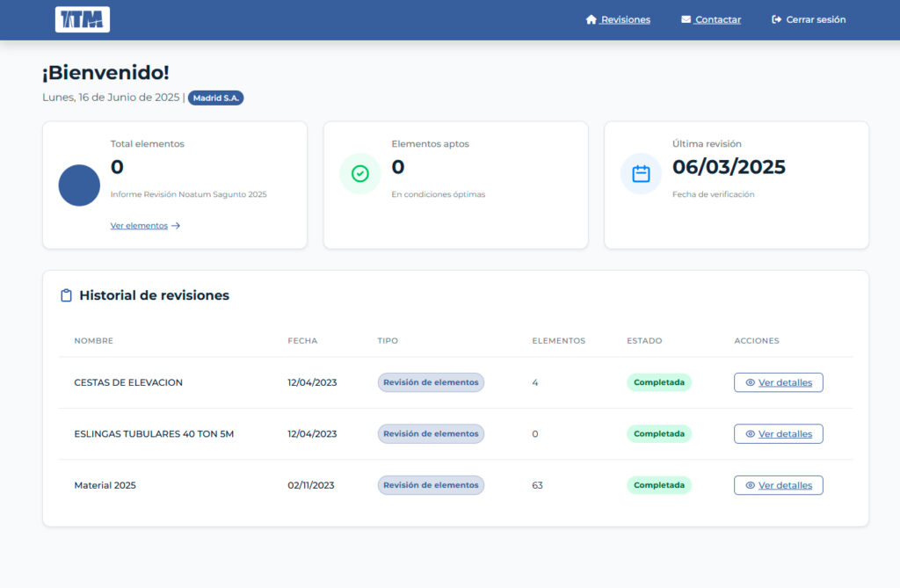Click the clipboard icon beside Historial de revisiones
Image resolution: width=900 pixels, height=588 pixels.
[66, 295]
